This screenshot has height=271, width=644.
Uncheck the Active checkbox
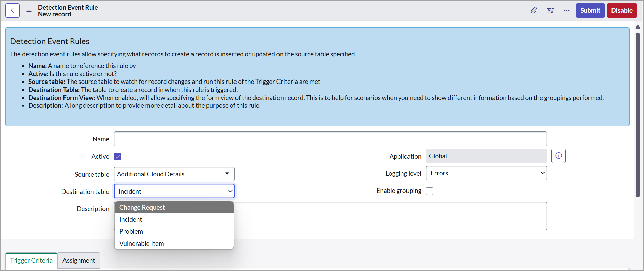[117, 157]
